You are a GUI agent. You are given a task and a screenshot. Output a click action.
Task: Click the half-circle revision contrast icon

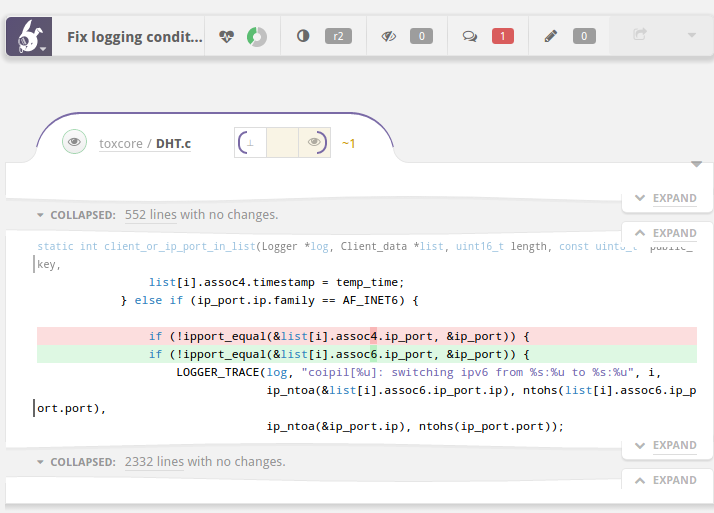pos(303,36)
